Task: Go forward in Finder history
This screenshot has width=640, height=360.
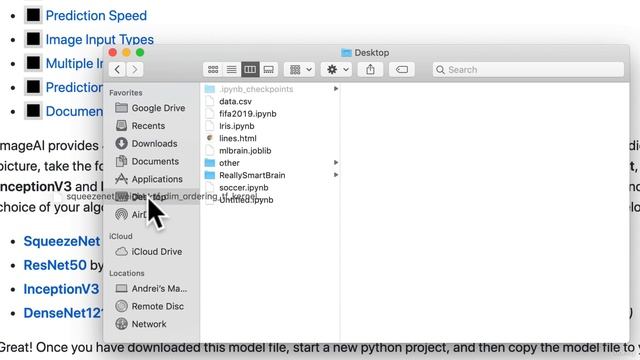Action: click(x=135, y=69)
